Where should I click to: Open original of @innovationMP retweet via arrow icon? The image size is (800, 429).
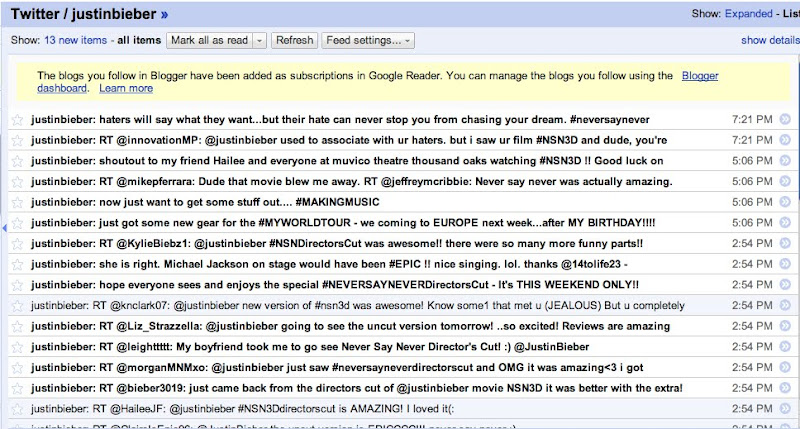(785, 140)
